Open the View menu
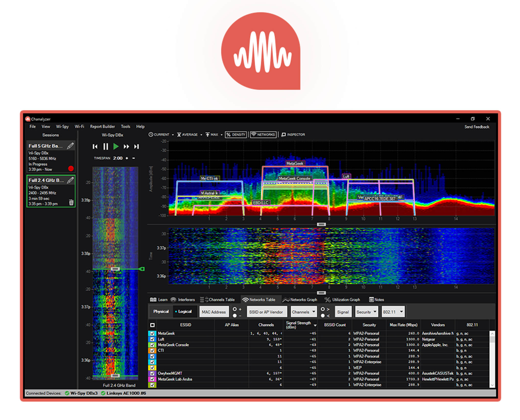Screen dimensions: 520x420 point(46,127)
